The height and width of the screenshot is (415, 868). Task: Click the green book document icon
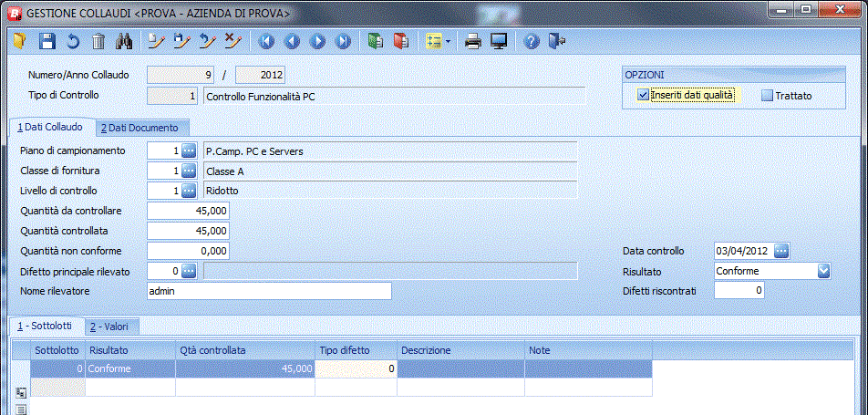click(376, 42)
